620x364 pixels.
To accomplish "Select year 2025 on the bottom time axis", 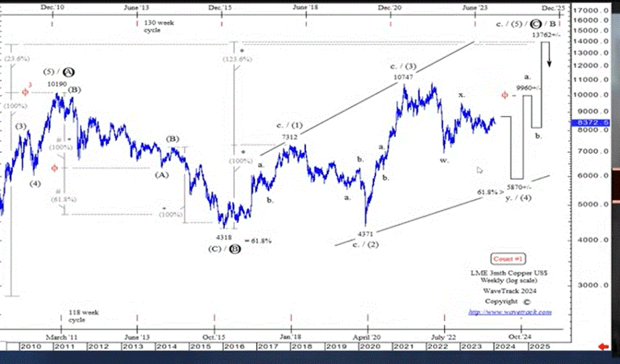I will (x=539, y=346).
